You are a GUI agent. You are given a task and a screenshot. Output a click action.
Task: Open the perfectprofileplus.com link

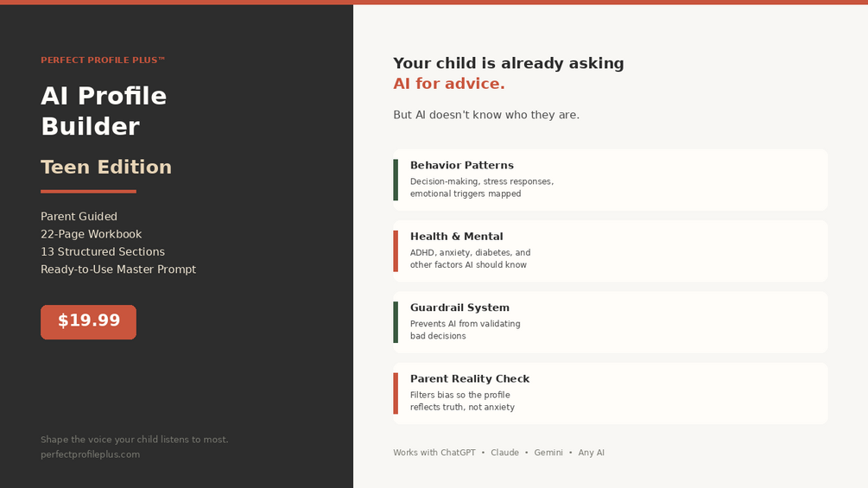click(x=90, y=454)
